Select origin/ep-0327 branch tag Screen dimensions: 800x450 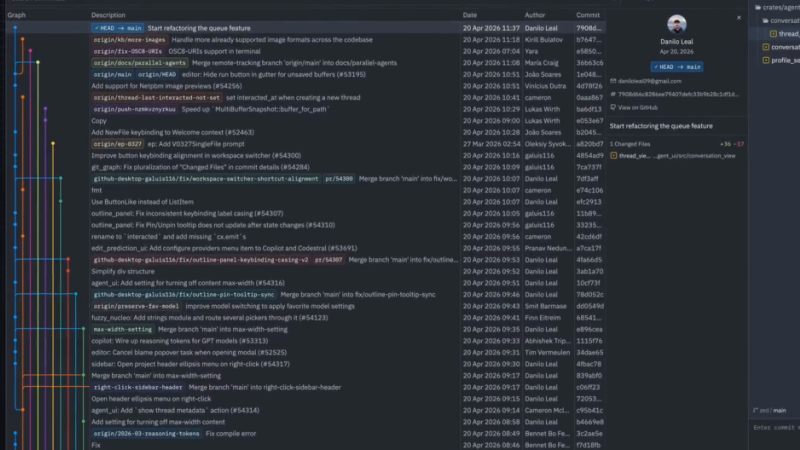click(x=117, y=144)
